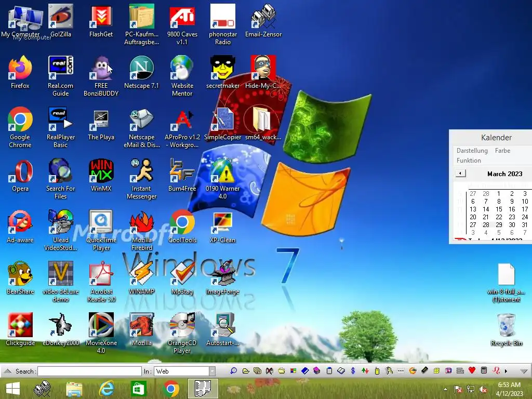This screenshot has height=399, width=532.
Task: Click in the Search input field
Action: [x=89, y=371]
